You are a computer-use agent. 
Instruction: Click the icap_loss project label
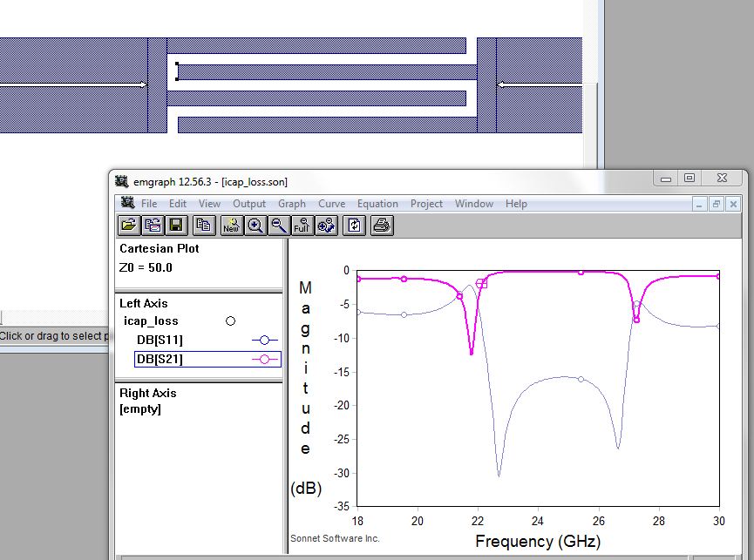click(x=151, y=320)
